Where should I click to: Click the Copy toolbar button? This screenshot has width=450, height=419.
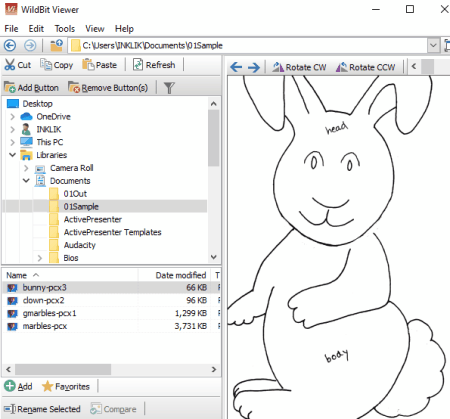(x=56, y=65)
